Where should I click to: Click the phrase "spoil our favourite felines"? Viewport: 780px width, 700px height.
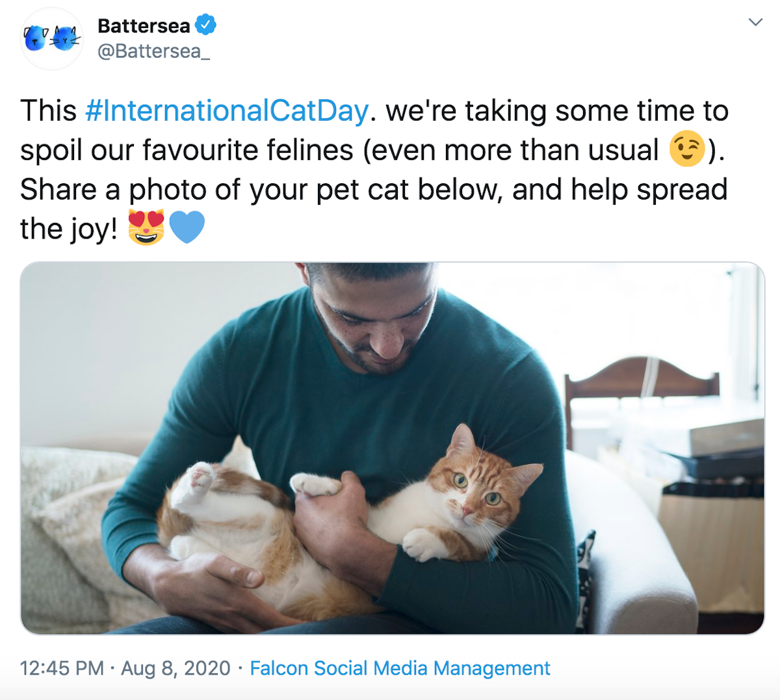pos(187,150)
